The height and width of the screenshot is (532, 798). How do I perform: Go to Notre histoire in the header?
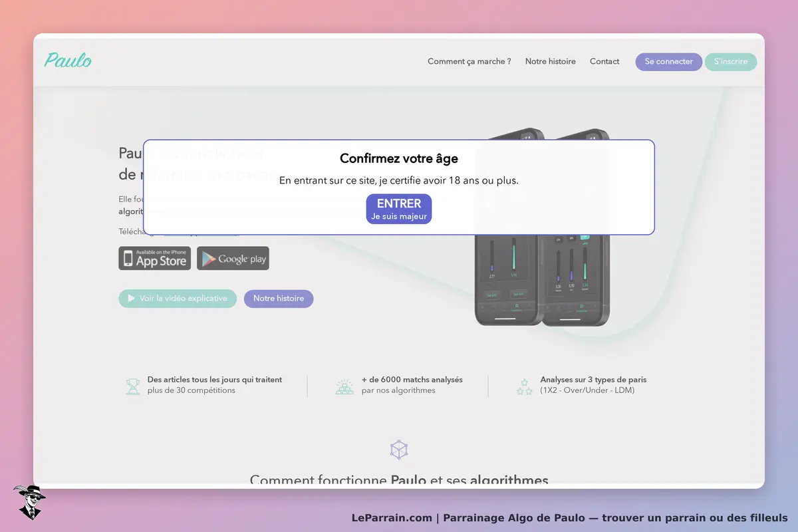pos(551,61)
